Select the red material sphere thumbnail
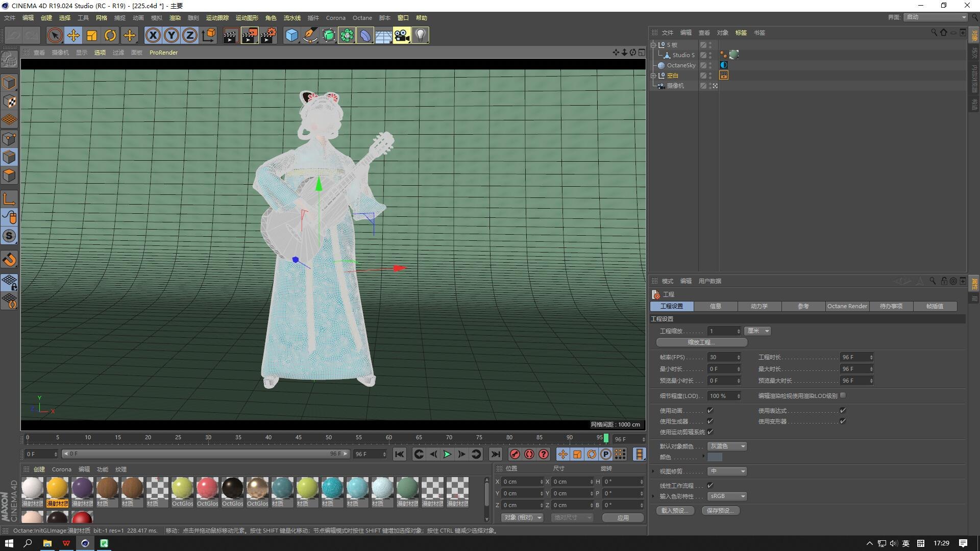The height and width of the screenshot is (551, 980). [82, 517]
